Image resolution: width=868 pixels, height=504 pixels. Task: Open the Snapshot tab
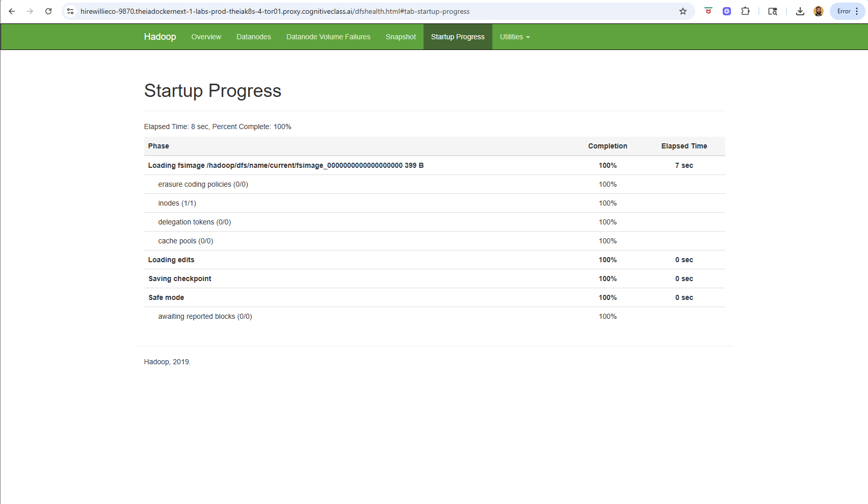coord(401,37)
